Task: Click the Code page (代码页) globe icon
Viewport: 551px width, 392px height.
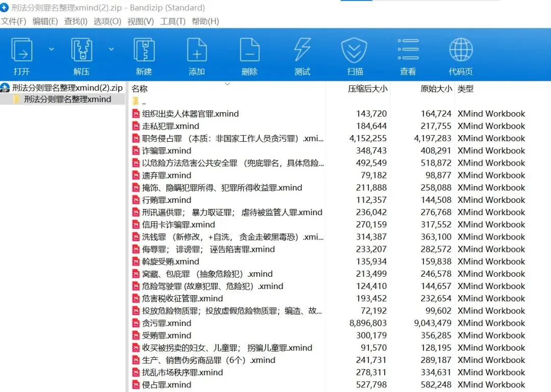Action: click(461, 50)
